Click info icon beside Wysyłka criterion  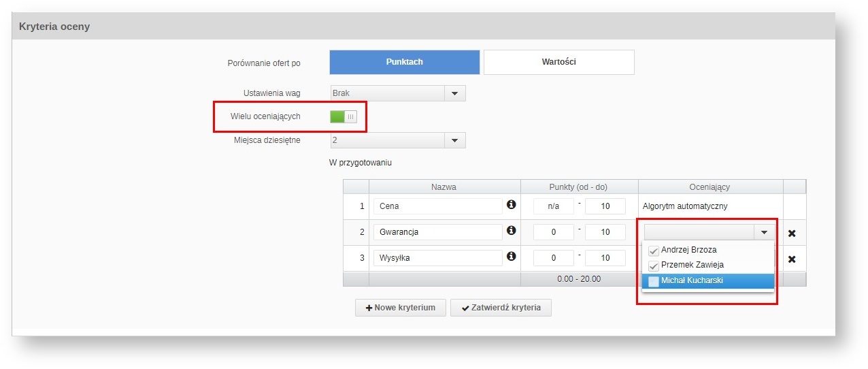[x=512, y=257]
